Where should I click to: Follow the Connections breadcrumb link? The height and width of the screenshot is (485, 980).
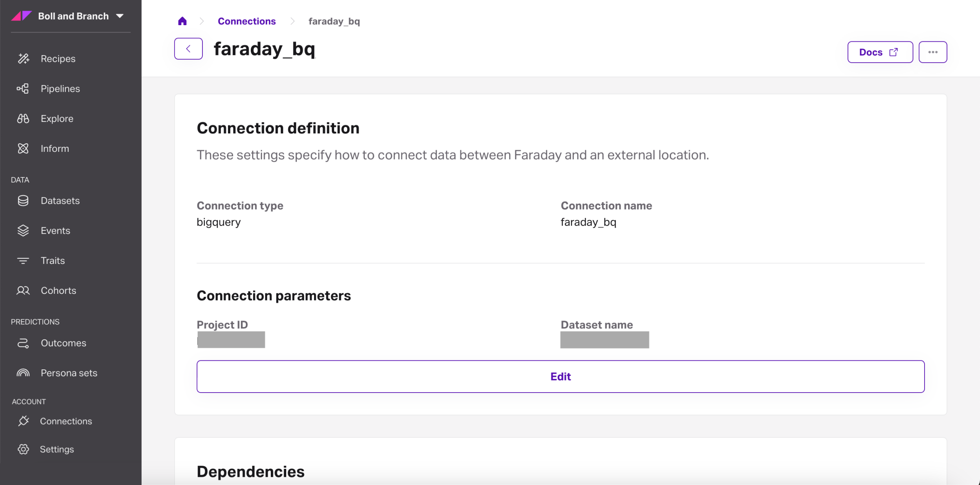(247, 21)
